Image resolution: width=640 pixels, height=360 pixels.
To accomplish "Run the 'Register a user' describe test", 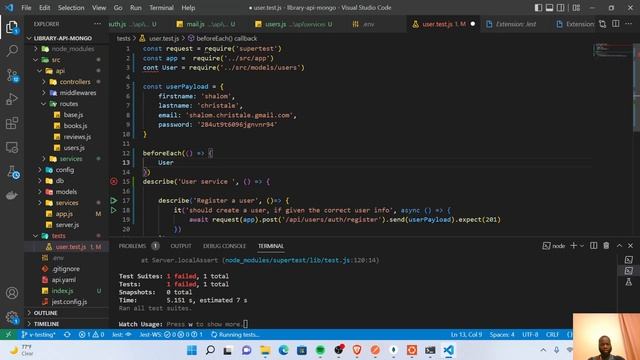I will pos(114,201).
